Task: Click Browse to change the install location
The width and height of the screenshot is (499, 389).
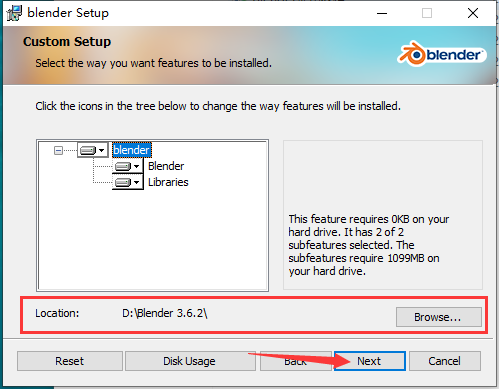Action: pos(439,317)
